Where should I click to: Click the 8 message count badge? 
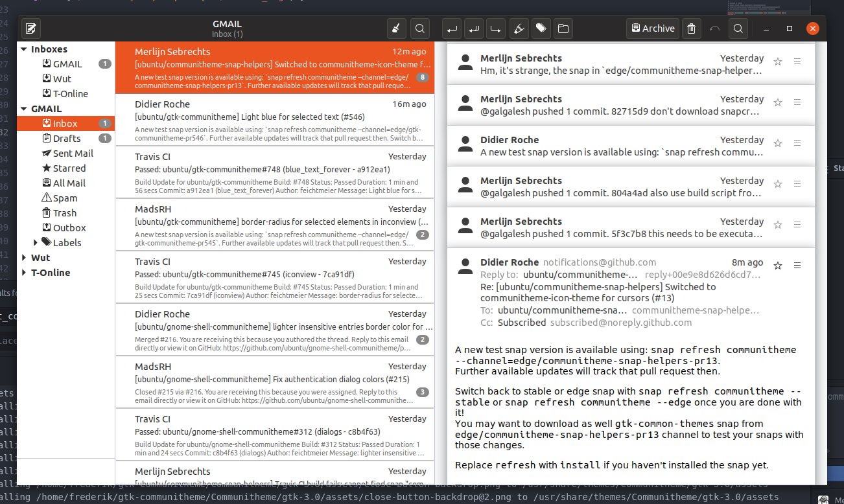423,77
